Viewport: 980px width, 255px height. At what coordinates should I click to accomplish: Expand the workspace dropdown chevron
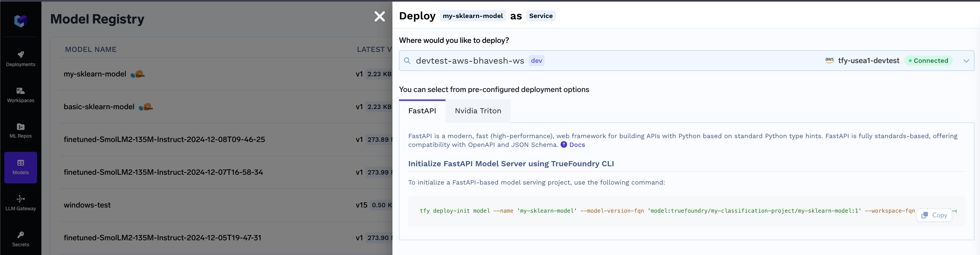pyautogui.click(x=966, y=61)
